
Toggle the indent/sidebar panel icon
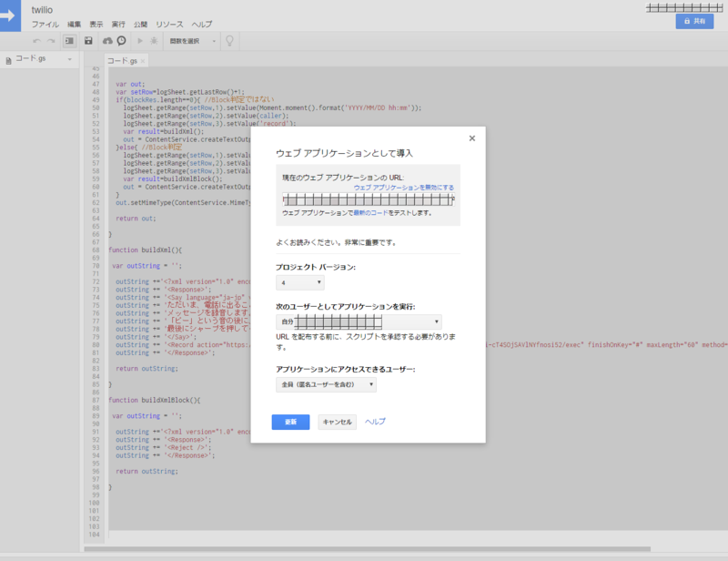[69, 41]
